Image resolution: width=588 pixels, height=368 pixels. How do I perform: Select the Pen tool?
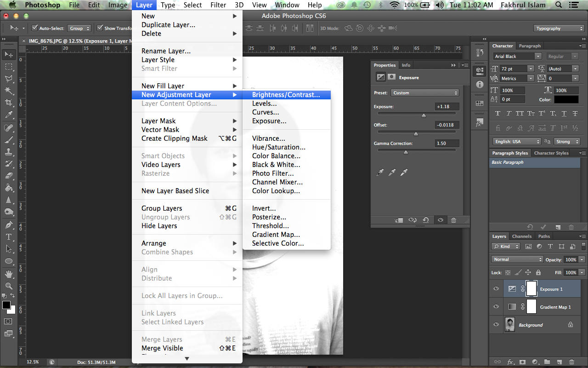(x=9, y=225)
